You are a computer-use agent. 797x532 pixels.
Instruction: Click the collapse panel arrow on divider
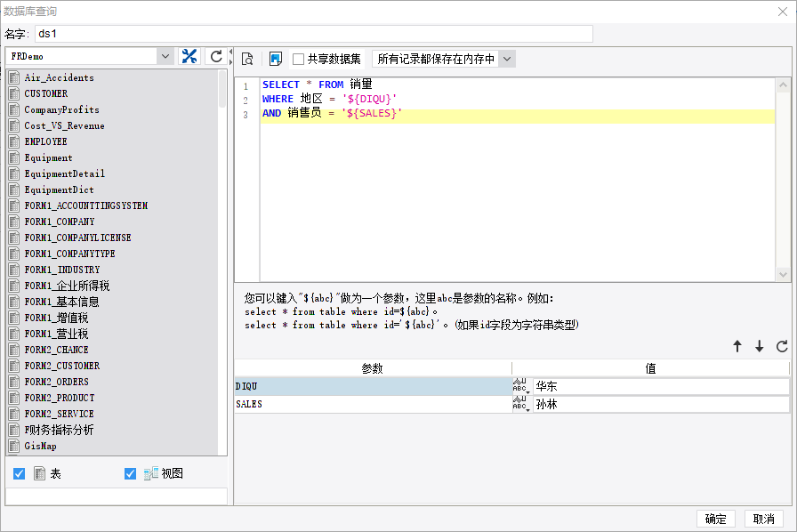[x=230, y=52]
